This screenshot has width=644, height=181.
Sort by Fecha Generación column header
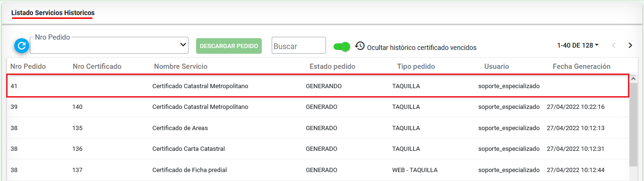(582, 66)
